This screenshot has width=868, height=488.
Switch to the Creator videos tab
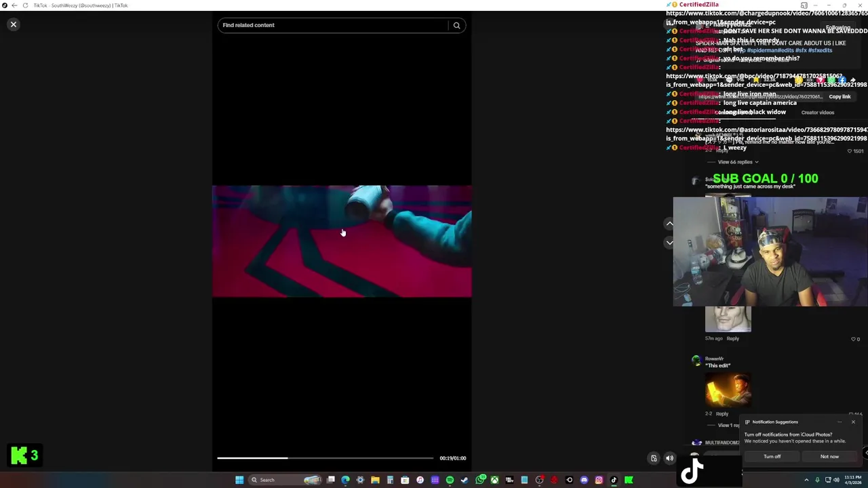point(818,113)
